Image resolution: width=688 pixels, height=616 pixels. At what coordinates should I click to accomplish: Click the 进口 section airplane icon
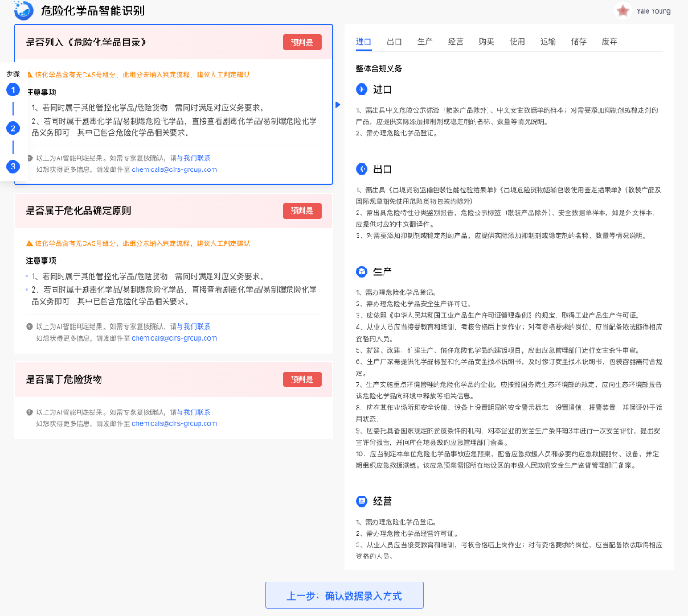click(361, 89)
